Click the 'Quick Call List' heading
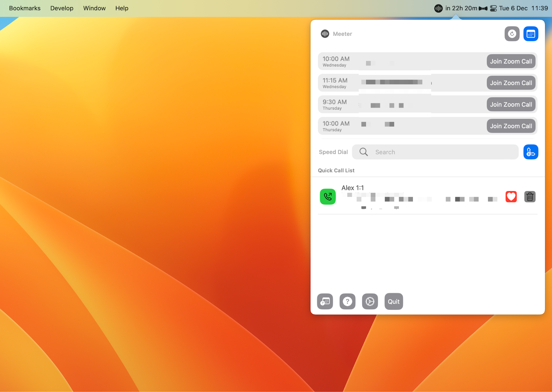Viewport: 552px width, 392px height. coord(336,170)
